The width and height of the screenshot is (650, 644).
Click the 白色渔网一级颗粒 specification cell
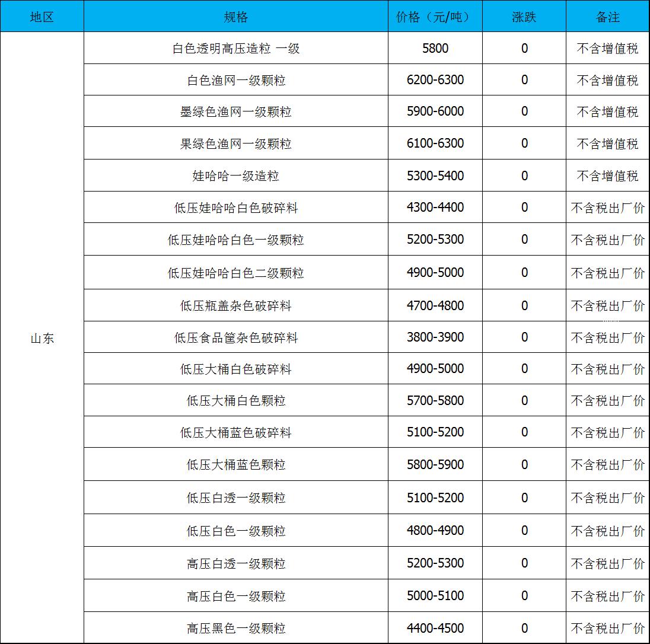(235, 80)
